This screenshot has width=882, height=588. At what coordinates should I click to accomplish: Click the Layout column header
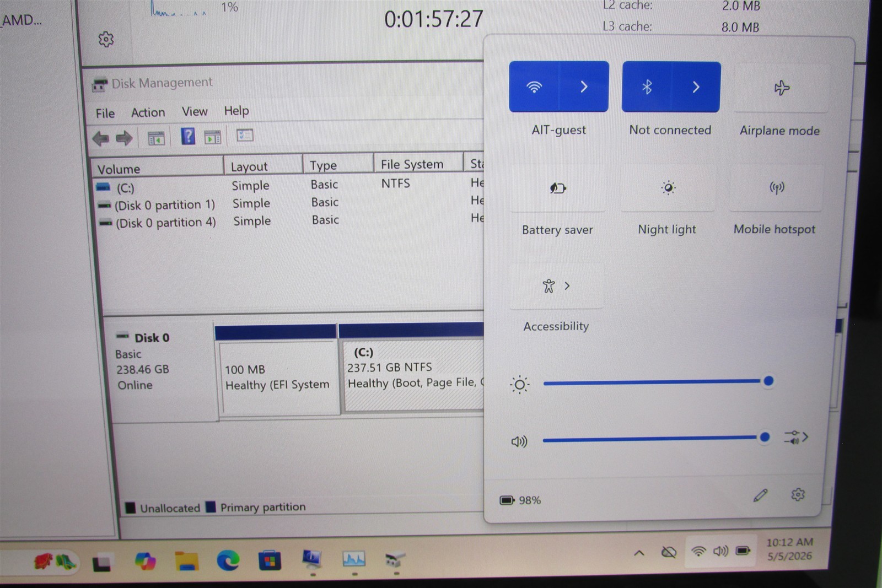(263, 166)
